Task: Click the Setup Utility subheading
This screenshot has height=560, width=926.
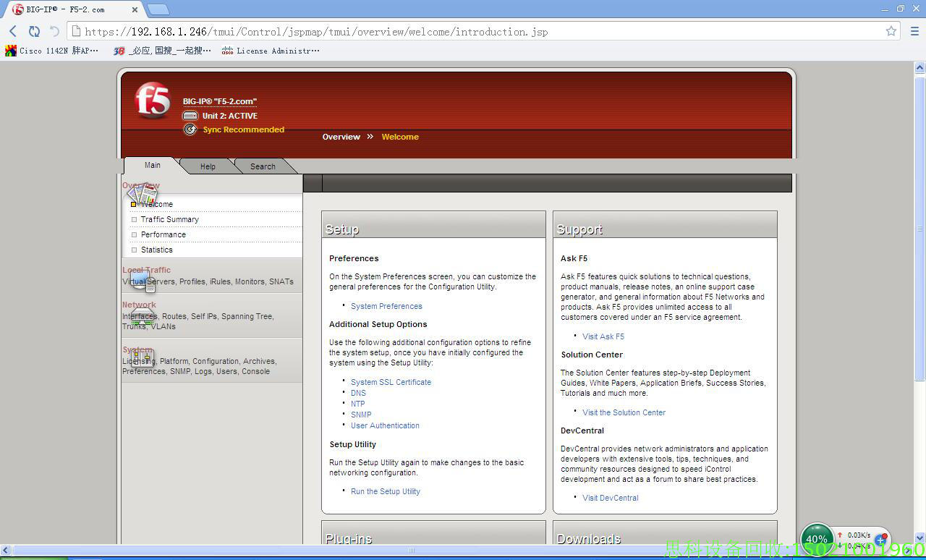Action: click(x=353, y=444)
